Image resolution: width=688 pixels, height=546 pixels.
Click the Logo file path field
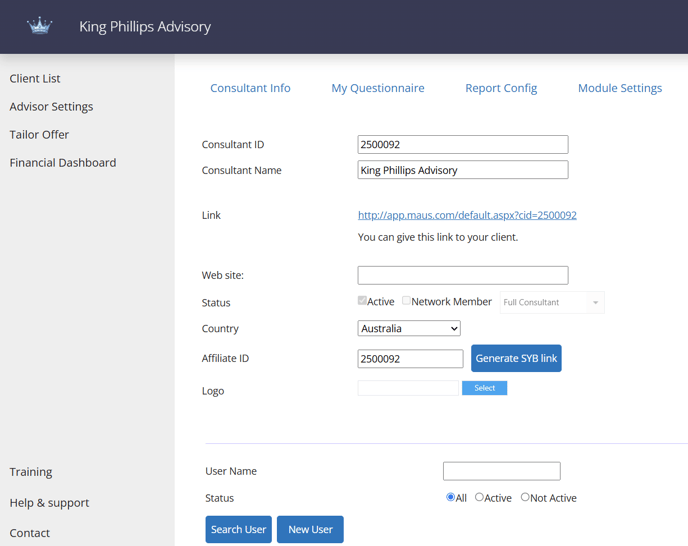[x=408, y=388]
